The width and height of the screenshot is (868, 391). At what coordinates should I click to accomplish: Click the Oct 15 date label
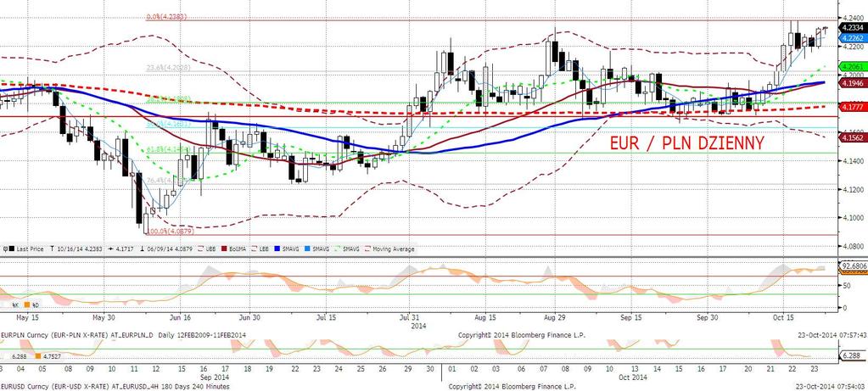tap(784, 318)
